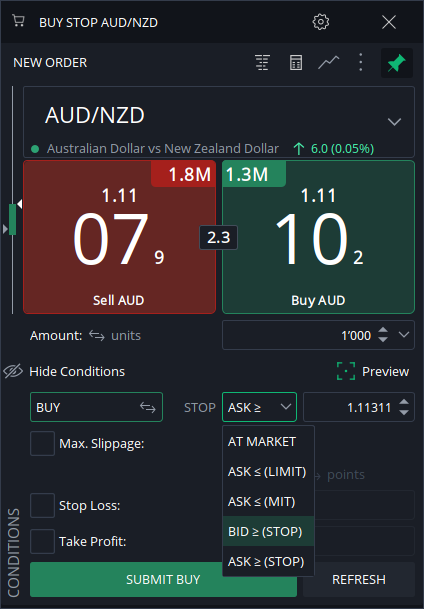This screenshot has height=609, width=424.
Task: Toggle the green pin icon
Action: click(x=397, y=63)
